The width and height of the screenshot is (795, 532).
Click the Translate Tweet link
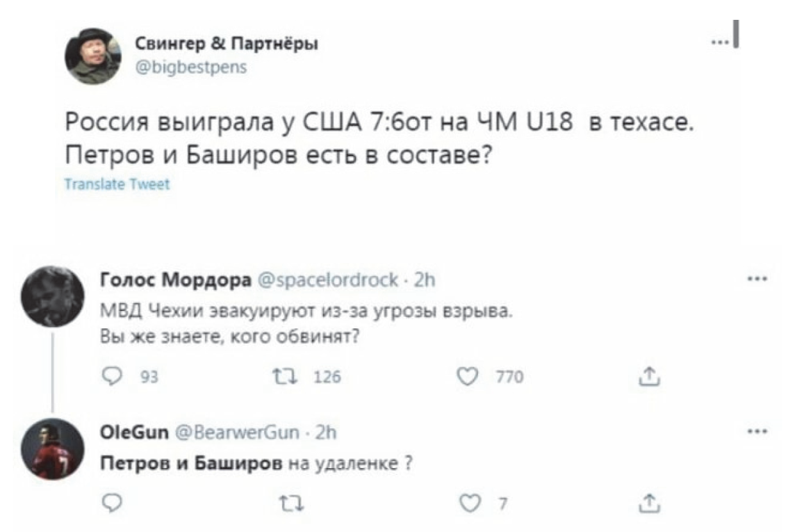118,184
